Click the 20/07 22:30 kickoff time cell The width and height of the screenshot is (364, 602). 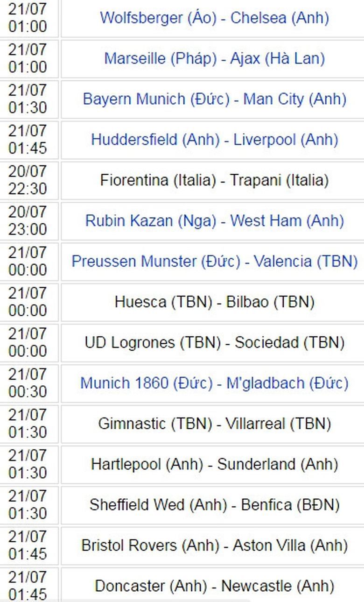[x=28, y=180]
